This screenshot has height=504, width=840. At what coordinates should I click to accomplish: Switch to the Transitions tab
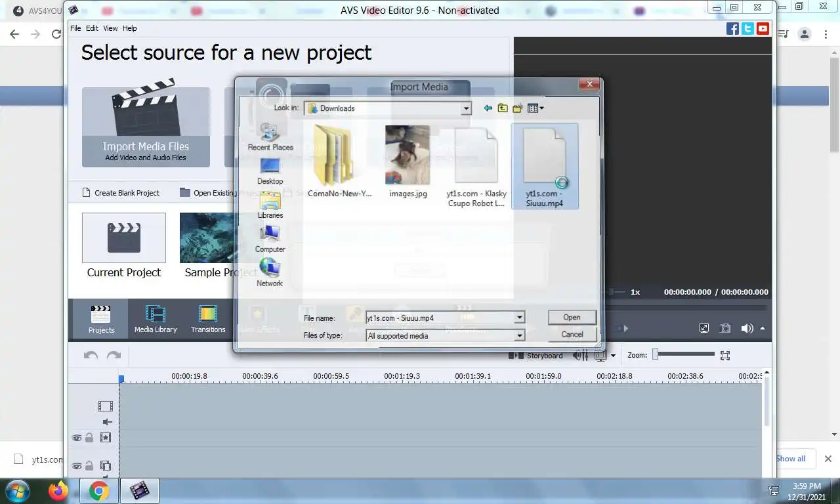click(x=208, y=319)
